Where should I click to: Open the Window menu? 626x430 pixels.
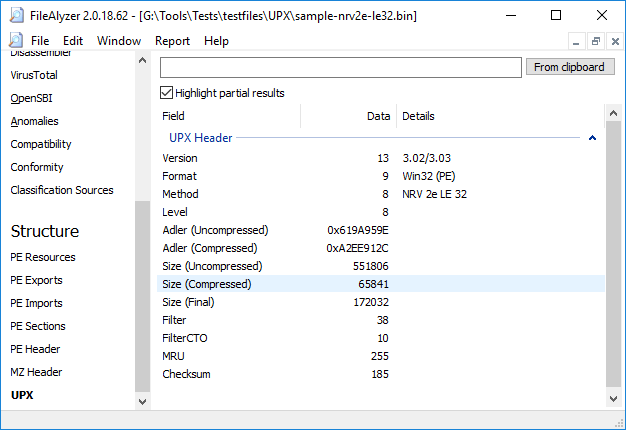119,41
